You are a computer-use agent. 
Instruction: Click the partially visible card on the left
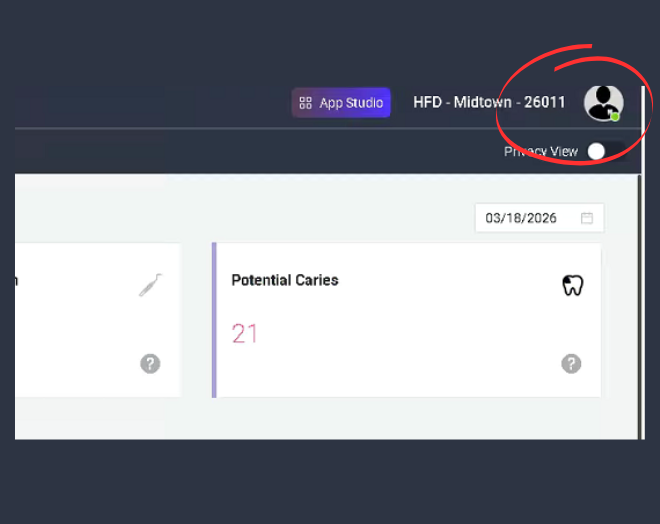(x=90, y=320)
